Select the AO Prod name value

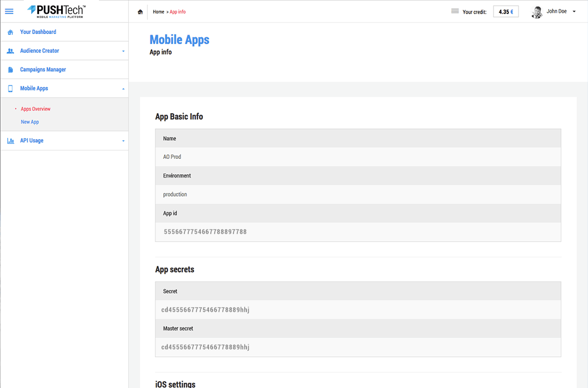tap(172, 157)
